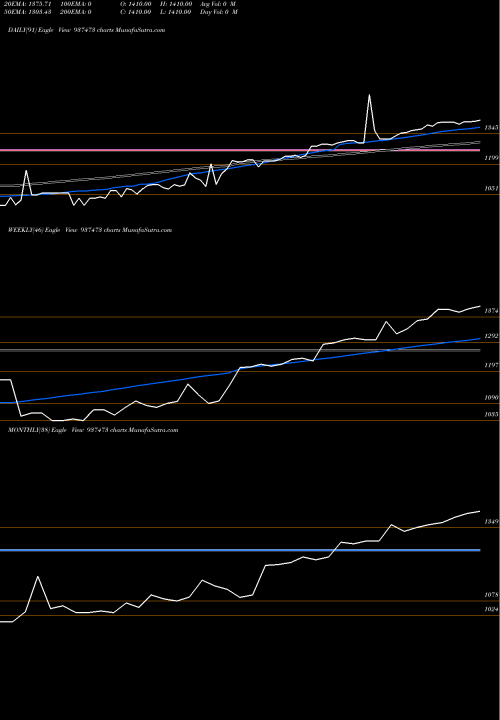The height and width of the screenshot is (720, 500).
Task: Click the 1090 price label on weekly chart
Action: pos(491,398)
